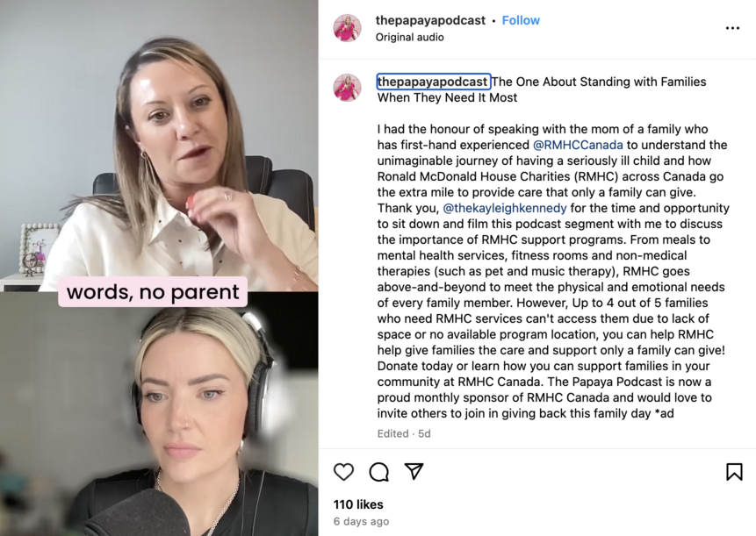Click the 'Edited · 5d' caption timestamp
The image size is (756, 536).
tap(404, 433)
